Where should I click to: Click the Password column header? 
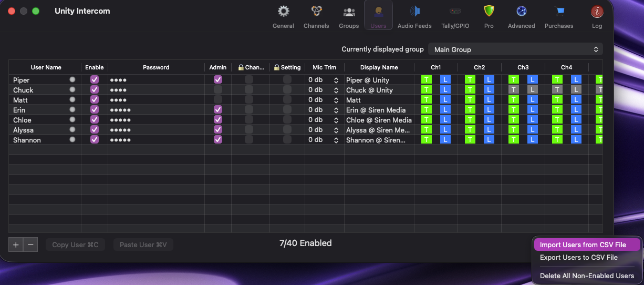coord(156,67)
